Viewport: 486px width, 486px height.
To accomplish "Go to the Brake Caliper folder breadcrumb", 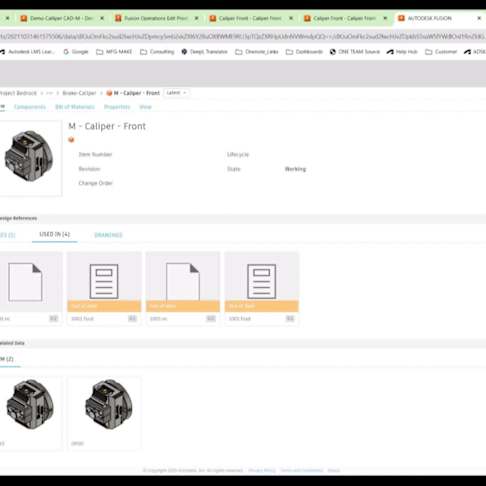I will click(x=79, y=93).
